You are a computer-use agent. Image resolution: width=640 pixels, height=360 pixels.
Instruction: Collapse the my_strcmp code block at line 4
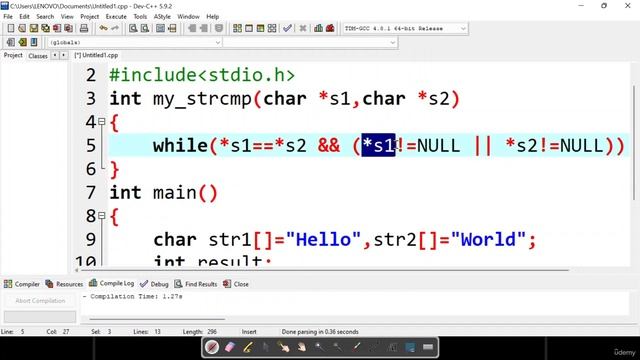point(102,122)
